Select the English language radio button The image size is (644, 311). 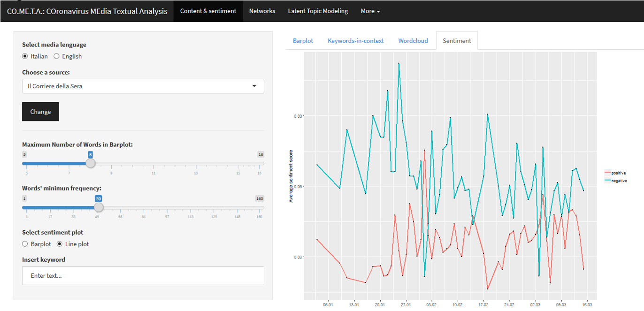point(56,56)
